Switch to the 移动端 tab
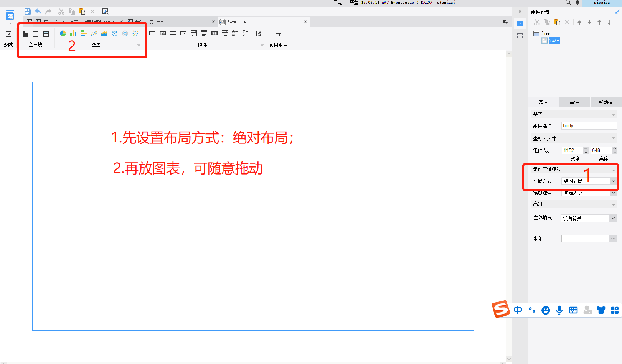The height and width of the screenshot is (364, 622). pos(606,102)
